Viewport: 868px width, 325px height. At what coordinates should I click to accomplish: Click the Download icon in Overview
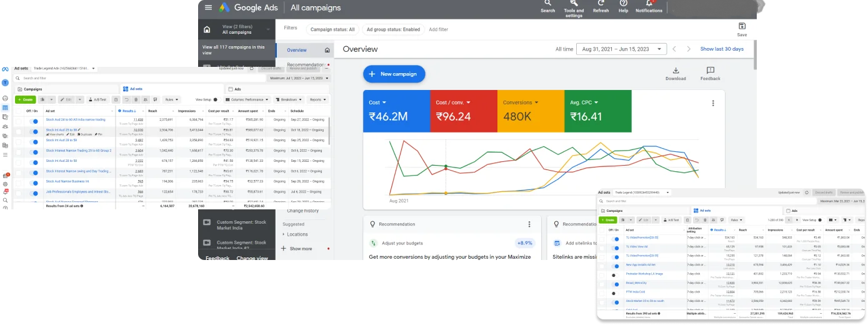tap(676, 71)
